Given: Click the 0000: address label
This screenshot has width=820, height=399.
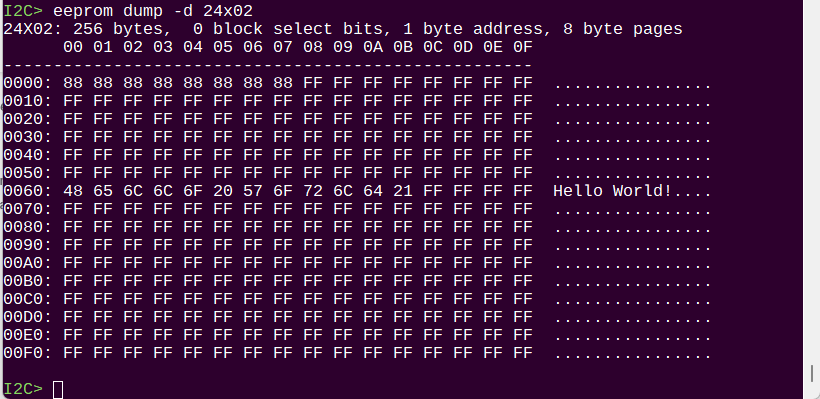Looking at the screenshot, I should point(28,83).
